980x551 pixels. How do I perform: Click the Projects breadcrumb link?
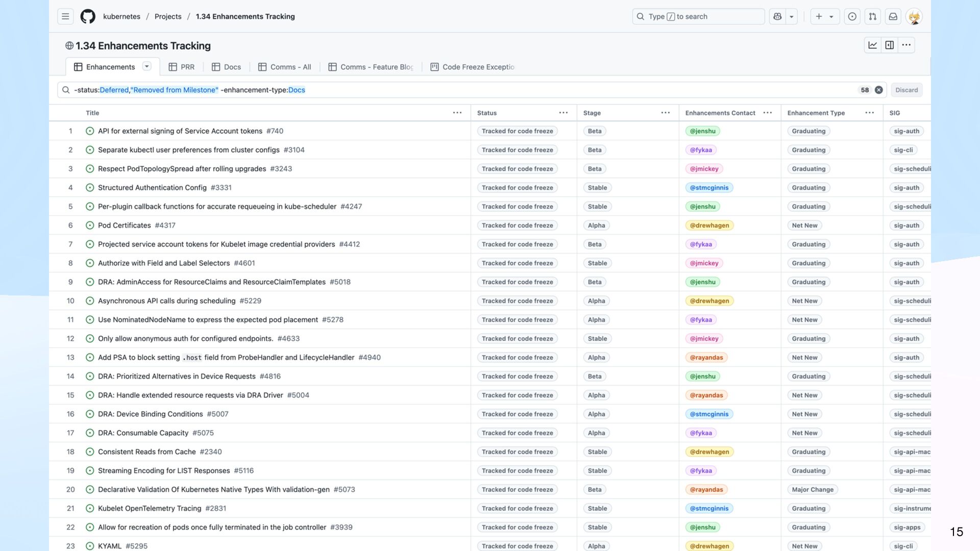(168, 16)
